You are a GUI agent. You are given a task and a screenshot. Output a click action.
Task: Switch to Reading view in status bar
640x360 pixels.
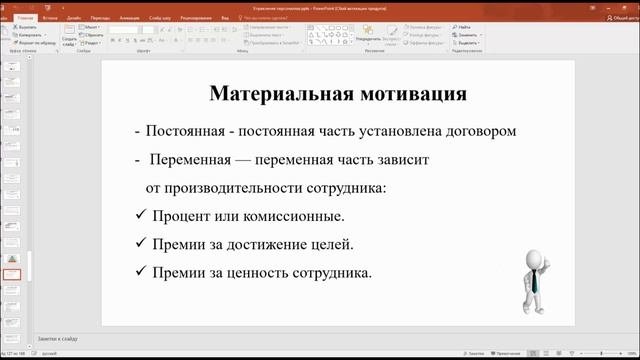click(x=559, y=353)
